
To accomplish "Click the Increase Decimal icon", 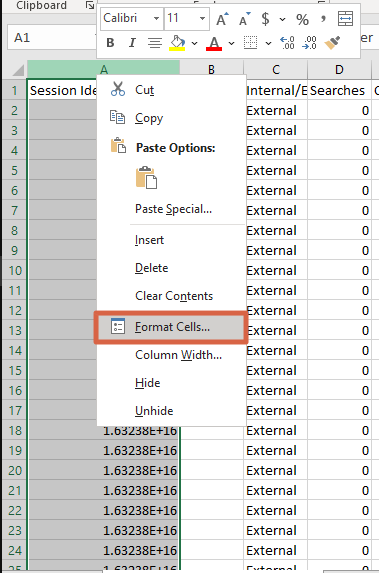I will [287, 43].
